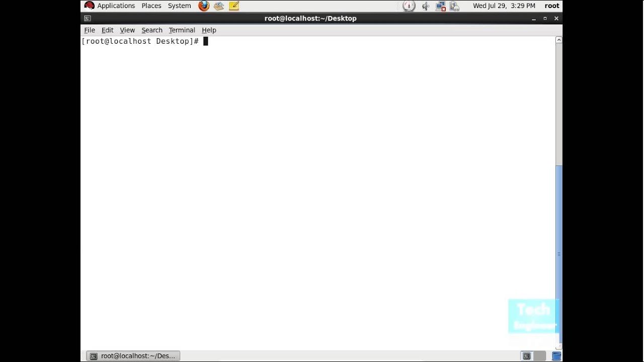Maximize the terminal window

click(x=545, y=19)
